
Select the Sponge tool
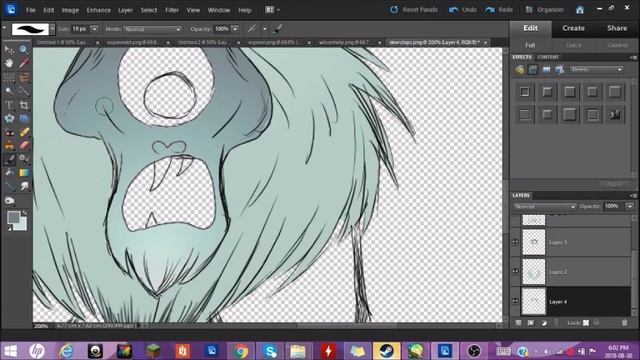(9, 200)
